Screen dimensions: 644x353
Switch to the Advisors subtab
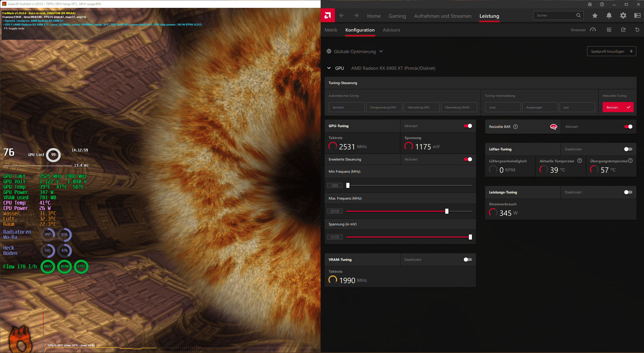(391, 30)
